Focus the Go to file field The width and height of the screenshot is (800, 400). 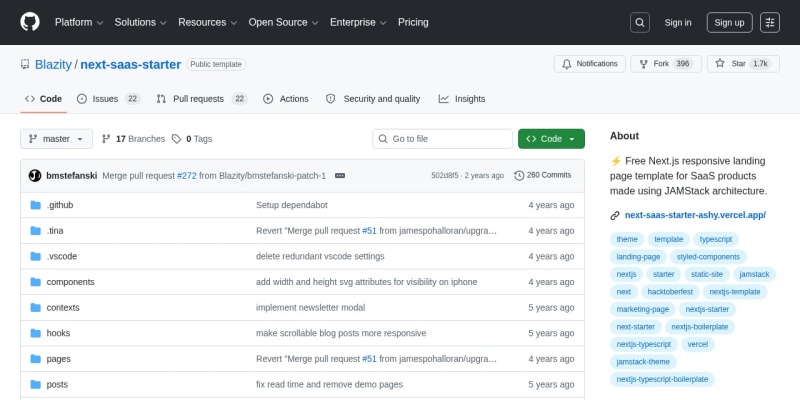tap(442, 139)
